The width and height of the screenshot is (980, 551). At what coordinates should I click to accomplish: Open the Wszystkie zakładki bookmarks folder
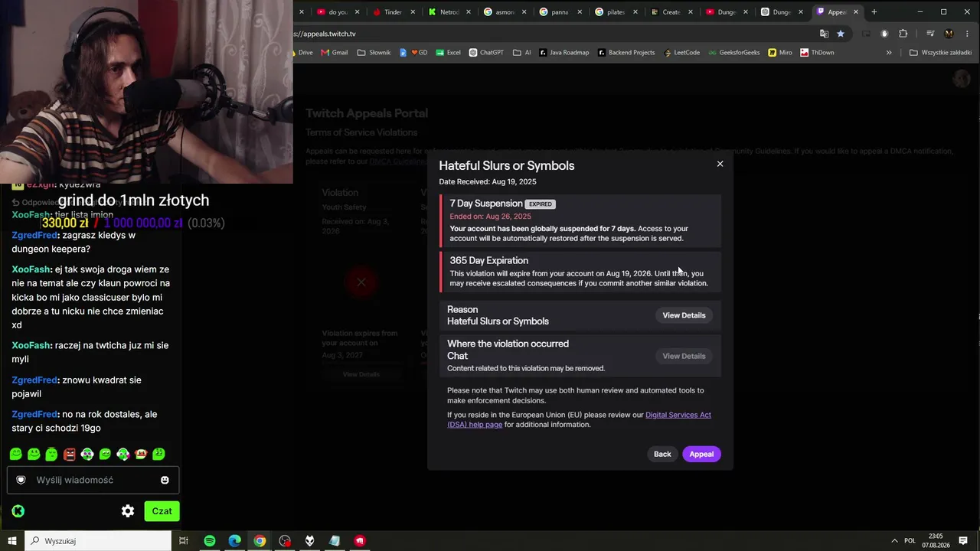click(x=940, y=53)
